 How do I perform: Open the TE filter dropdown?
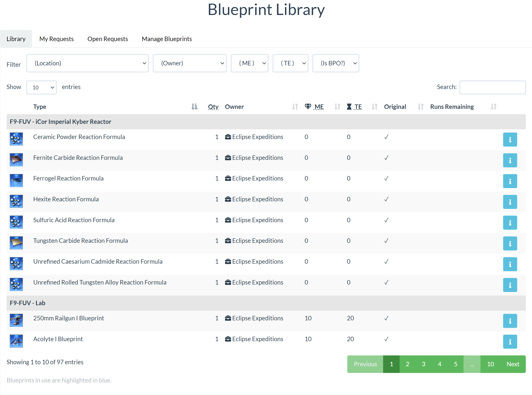click(290, 63)
